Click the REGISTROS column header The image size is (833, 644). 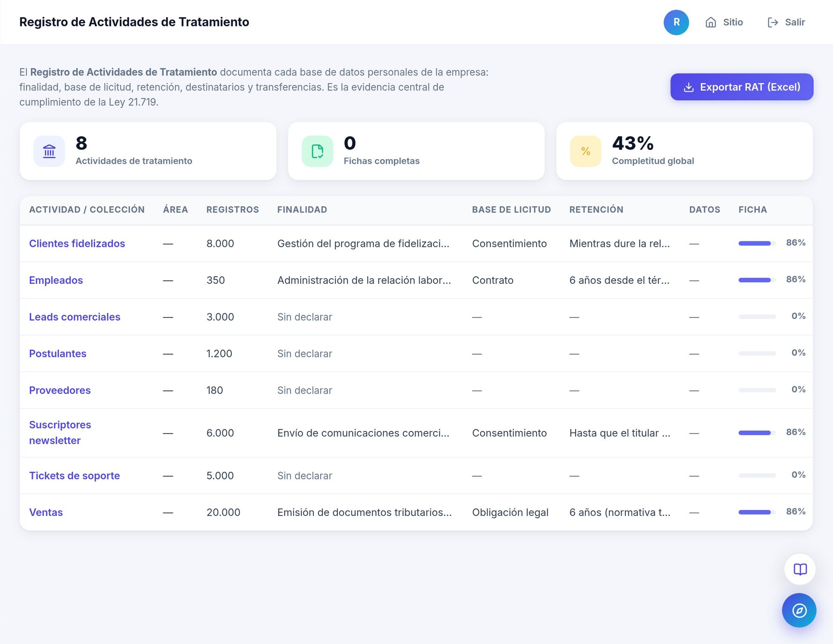(x=232, y=210)
